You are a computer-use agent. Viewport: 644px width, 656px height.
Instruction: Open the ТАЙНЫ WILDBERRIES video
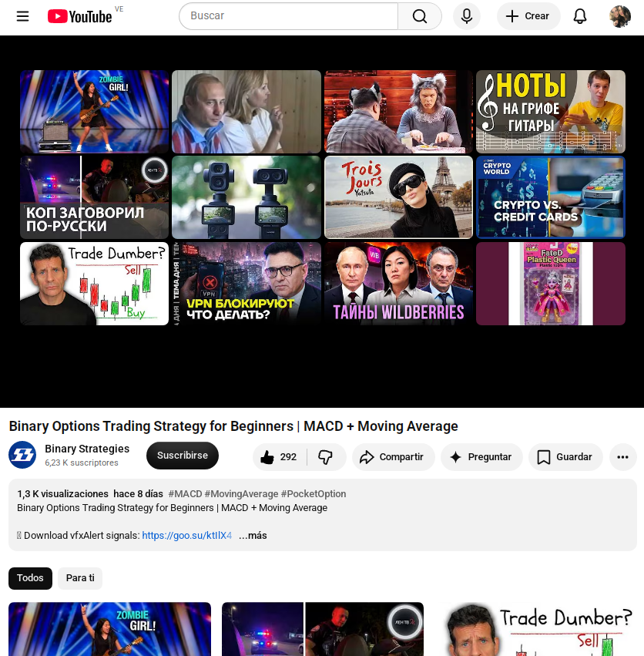[x=398, y=284]
